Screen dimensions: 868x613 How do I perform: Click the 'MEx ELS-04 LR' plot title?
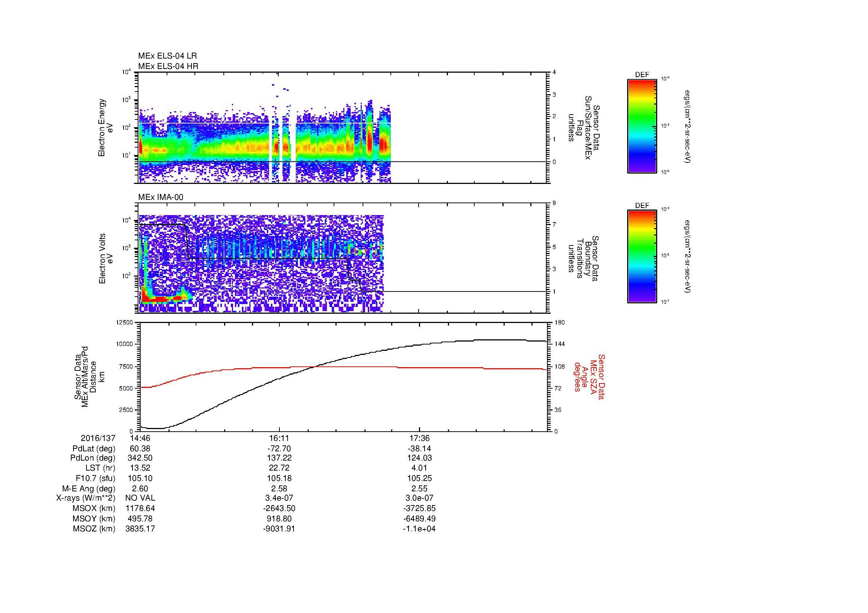[x=167, y=56]
